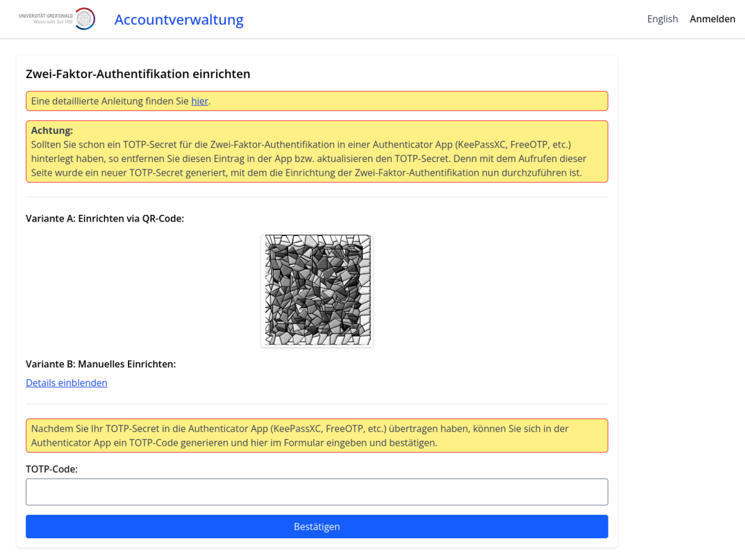
Task: Click the 'Eine detaillierte Anleitung finden Sie' text
Action: pos(110,101)
